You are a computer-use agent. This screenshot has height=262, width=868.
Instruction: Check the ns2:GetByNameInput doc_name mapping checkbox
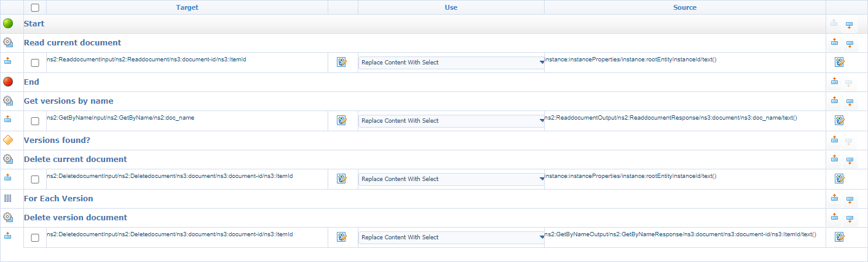point(35,121)
